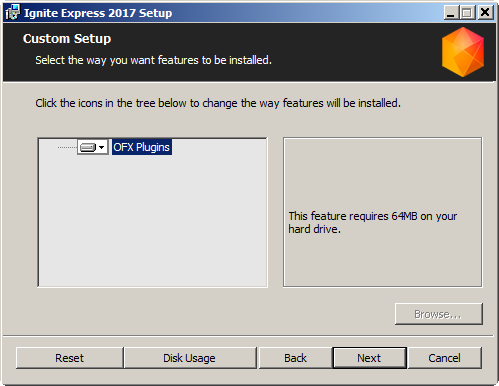Cancel the Ignite Express setup
This screenshot has height=386, width=499.
tap(444, 358)
